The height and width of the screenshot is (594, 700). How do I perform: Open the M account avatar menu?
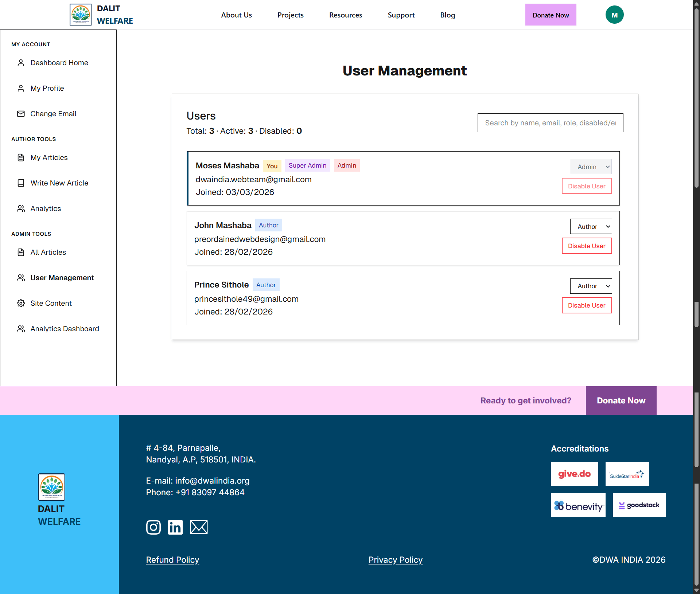(x=614, y=15)
